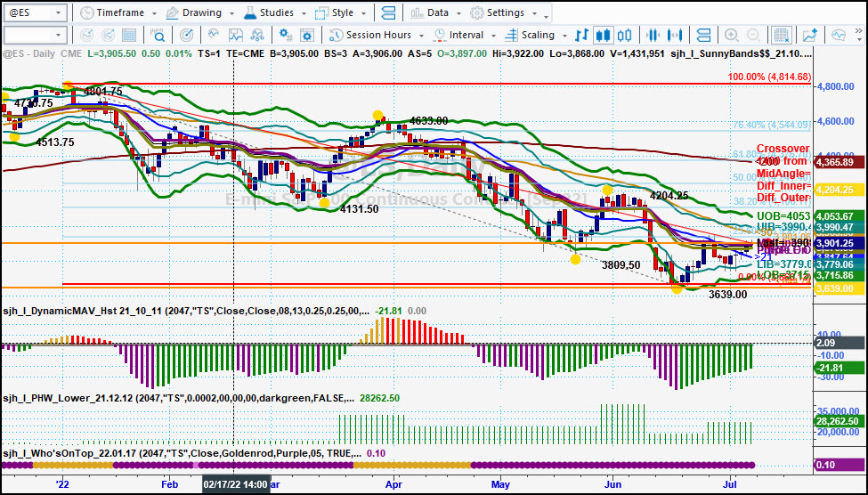Open the Timeframe menu
Image resolution: width=868 pixels, height=495 pixels.
(x=120, y=12)
